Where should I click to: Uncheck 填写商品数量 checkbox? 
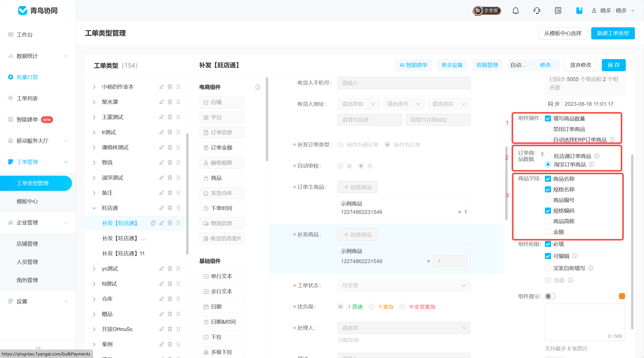click(x=548, y=118)
